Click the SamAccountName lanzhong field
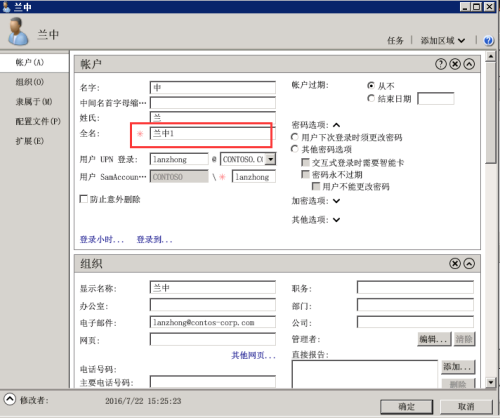The height and width of the screenshot is (418, 500). 254,177
